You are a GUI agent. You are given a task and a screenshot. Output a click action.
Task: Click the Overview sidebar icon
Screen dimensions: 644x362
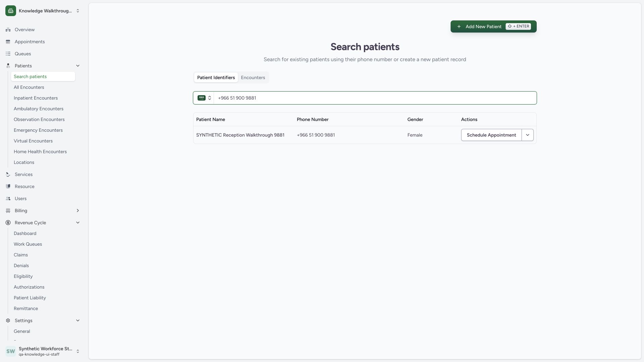coord(8,29)
